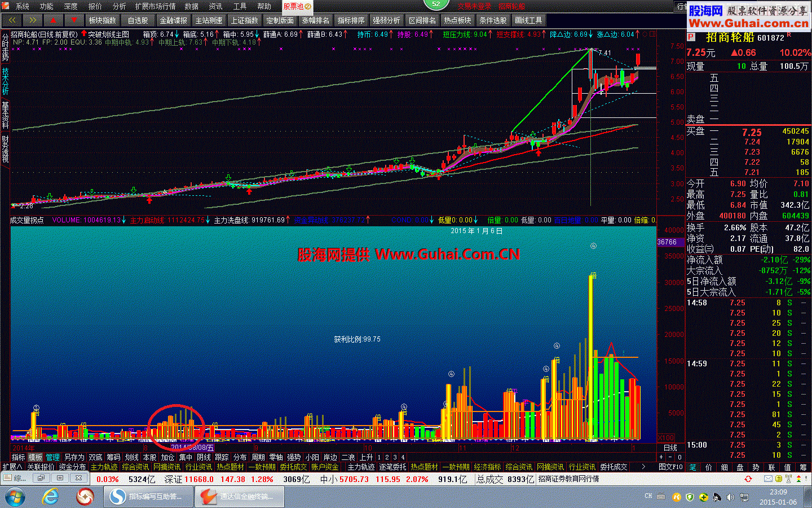
Task: Open the 功能 menu
Action: (47, 6)
